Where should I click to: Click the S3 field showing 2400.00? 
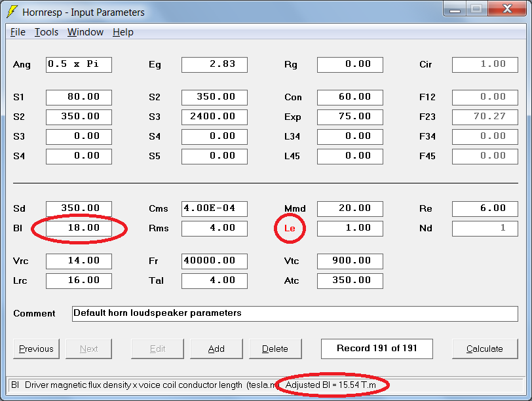click(x=214, y=117)
